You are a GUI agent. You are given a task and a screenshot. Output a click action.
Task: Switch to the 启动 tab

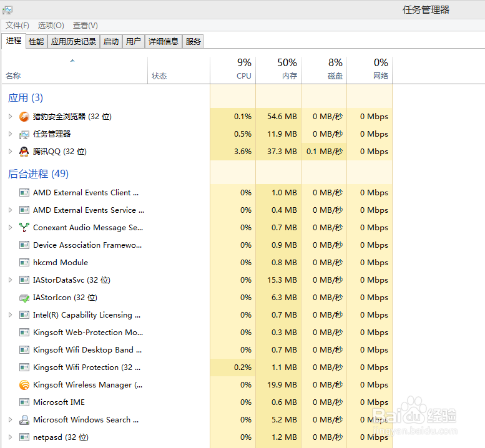point(111,41)
